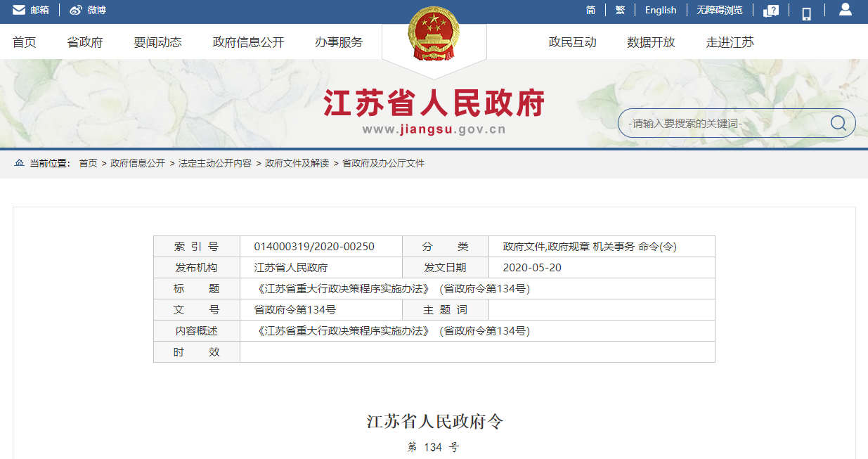Click the 标题 label cell
The height and width of the screenshot is (459, 868).
(x=197, y=289)
